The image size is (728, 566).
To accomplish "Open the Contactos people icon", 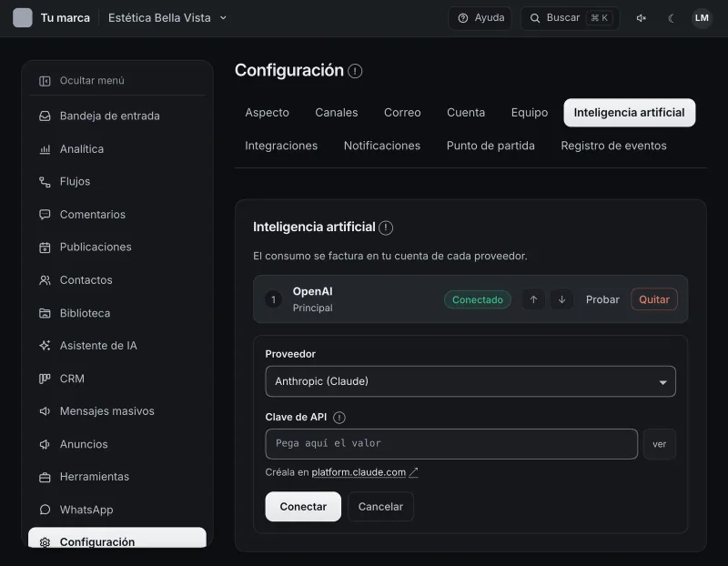I will [x=45, y=280].
